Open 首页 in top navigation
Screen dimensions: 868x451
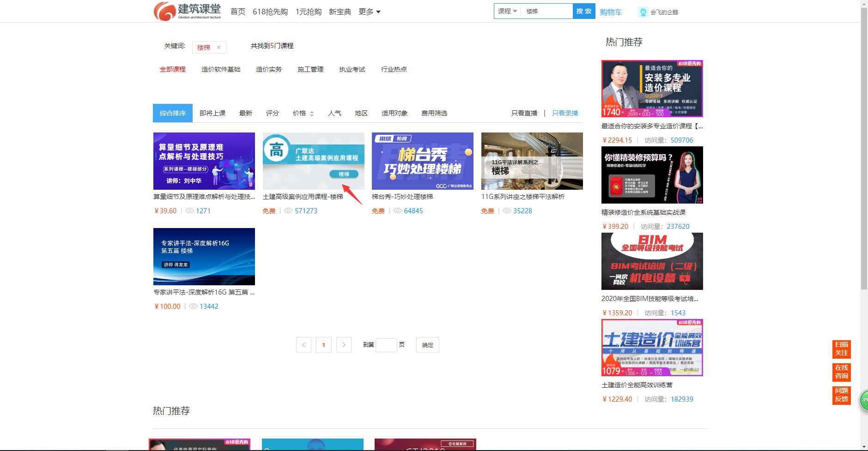coord(238,12)
